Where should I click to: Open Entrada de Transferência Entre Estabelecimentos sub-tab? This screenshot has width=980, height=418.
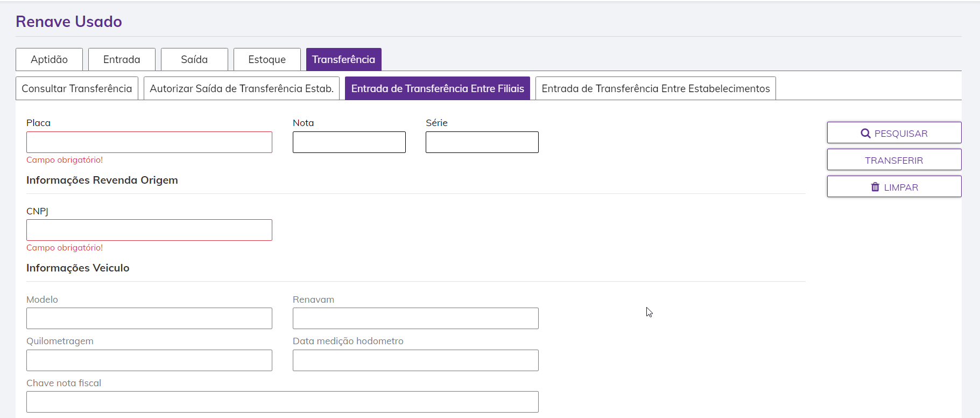point(655,88)
